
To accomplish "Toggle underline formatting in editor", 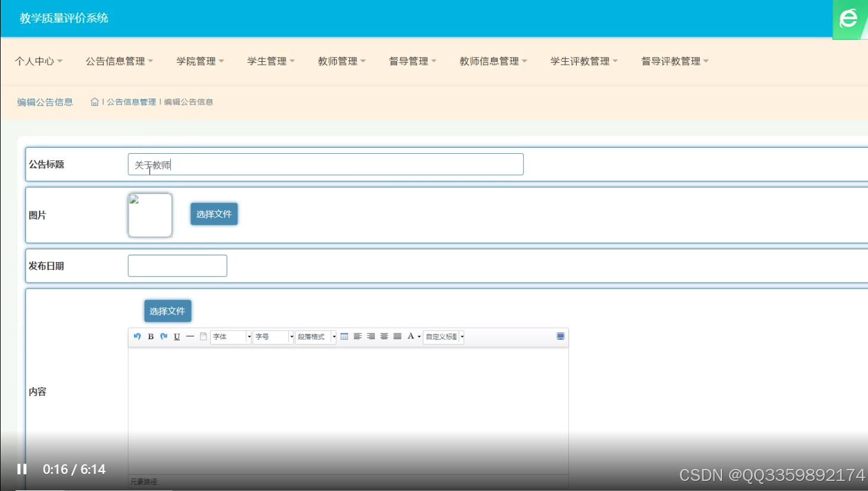I will coord(177,336).
